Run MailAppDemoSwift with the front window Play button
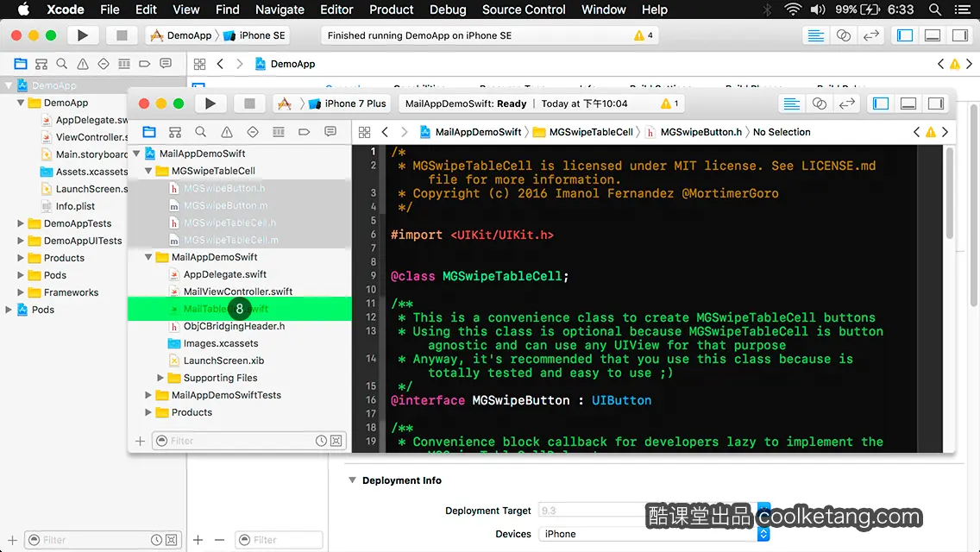The image size is (980, 552). [x=210, y=103]
